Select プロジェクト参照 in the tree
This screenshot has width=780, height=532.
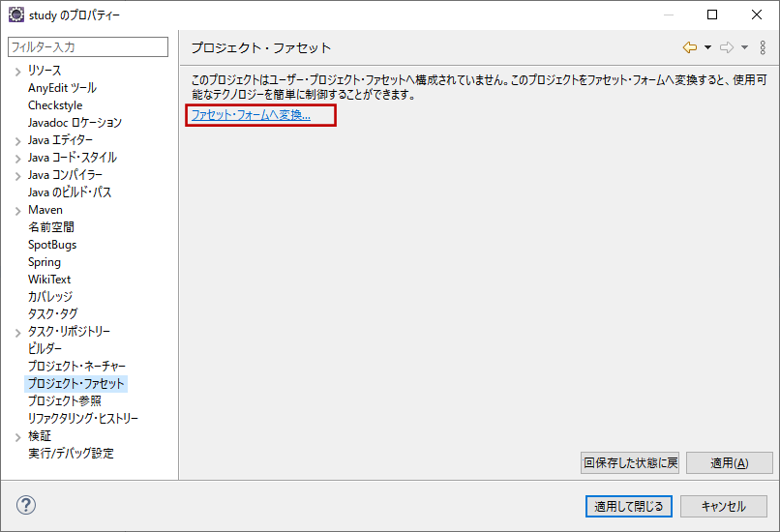tap(65, 401)
